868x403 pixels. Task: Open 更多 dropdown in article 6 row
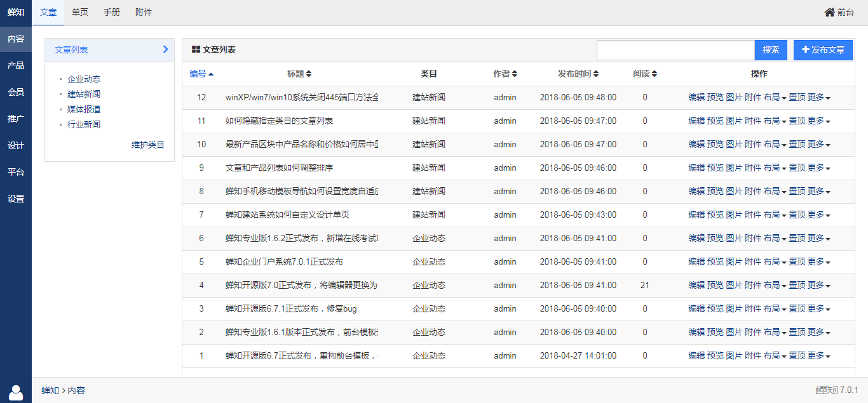pyautogui.click(x=818, y=238)
